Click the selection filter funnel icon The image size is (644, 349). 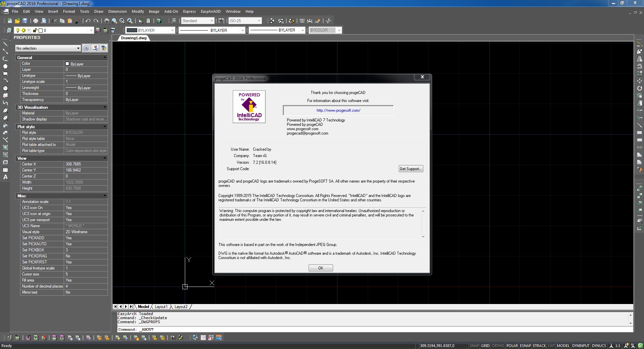104,48
